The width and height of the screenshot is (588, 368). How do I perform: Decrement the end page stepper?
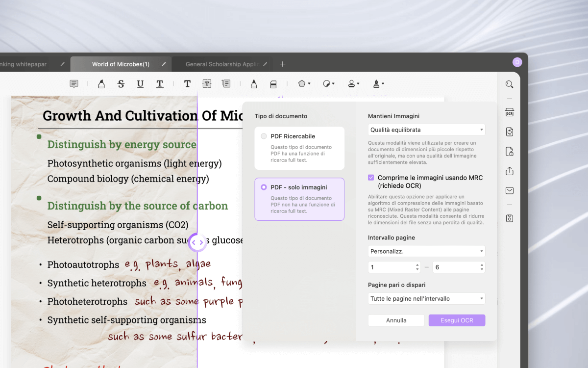click(x=482, y=270)
